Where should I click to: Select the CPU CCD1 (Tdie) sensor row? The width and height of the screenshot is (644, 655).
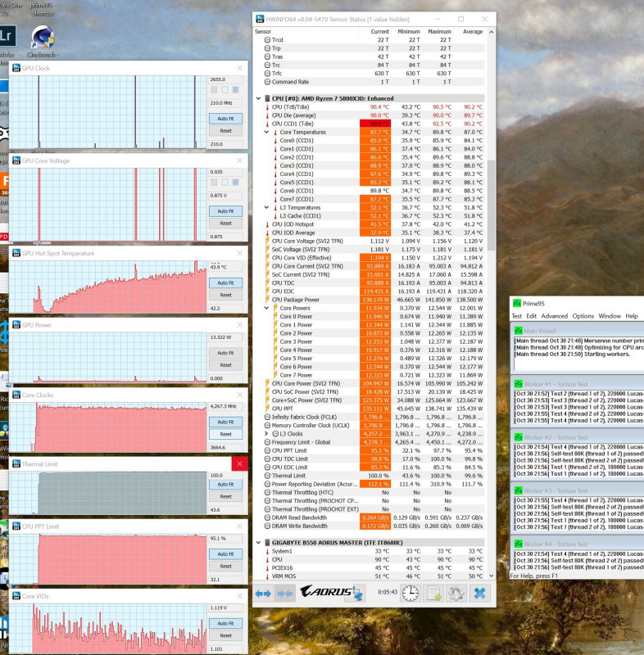tap(370, 124)
